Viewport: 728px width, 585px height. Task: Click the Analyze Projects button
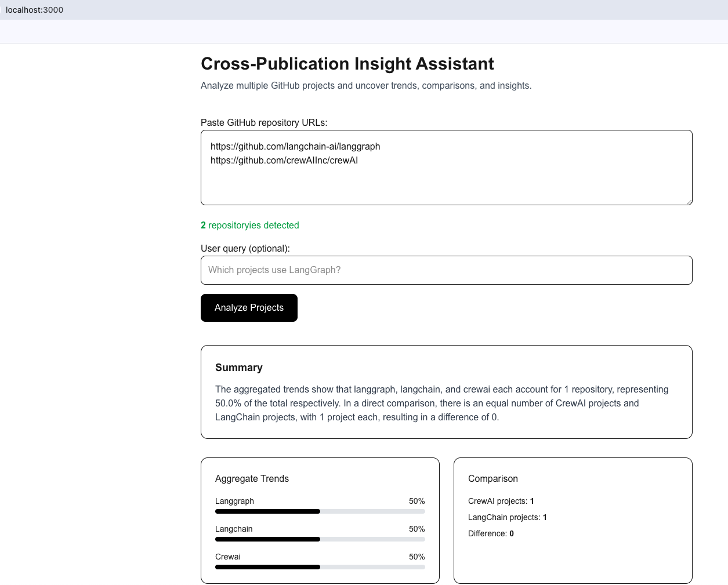click(249, 308)
